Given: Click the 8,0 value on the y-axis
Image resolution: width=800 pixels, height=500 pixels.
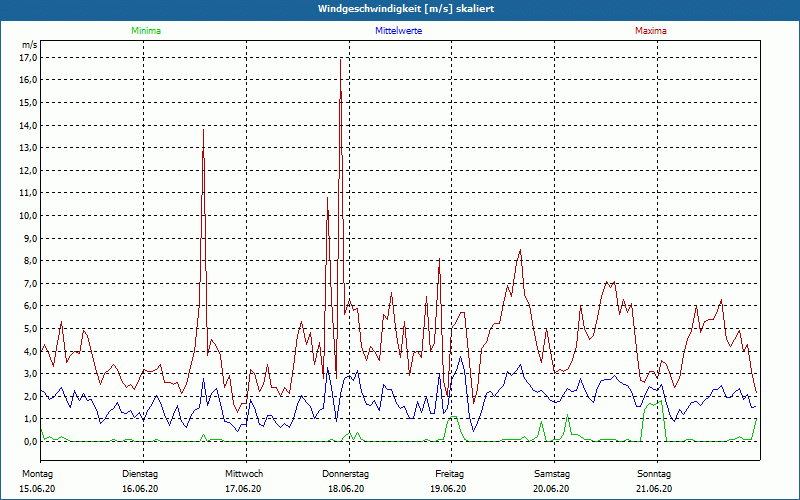Looking at the screenshot, I should [x=31, y=261].
